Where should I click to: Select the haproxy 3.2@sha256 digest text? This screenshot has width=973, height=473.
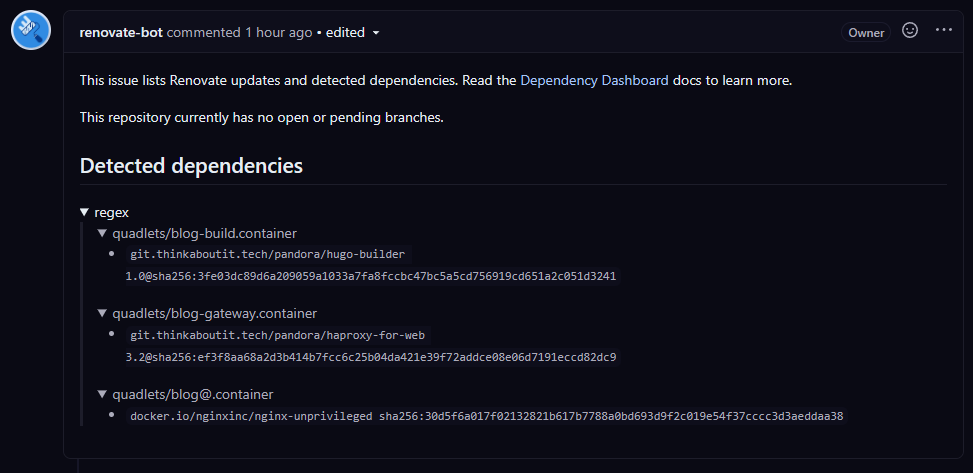pyautogui.click(x=371, y=357)
